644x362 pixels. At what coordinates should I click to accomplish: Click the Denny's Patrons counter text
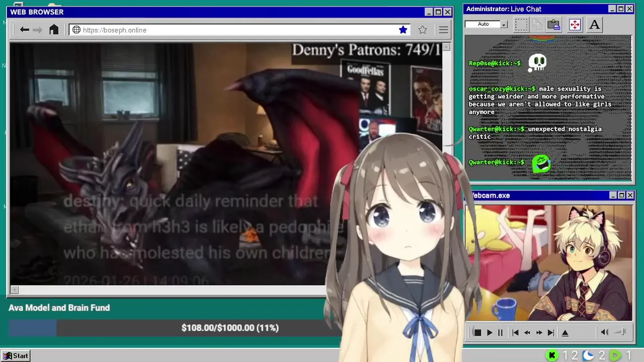pyautogui.click(x=366, y=50)
